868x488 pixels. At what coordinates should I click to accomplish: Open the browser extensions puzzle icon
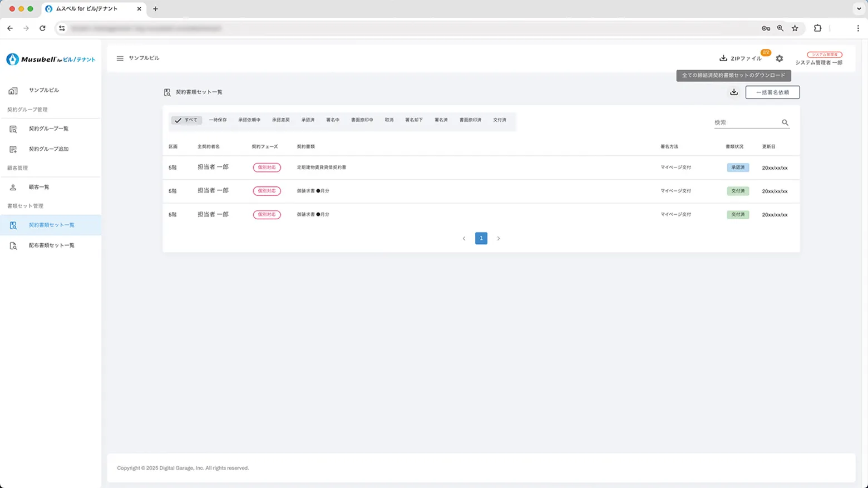click(x=817, y=28)
